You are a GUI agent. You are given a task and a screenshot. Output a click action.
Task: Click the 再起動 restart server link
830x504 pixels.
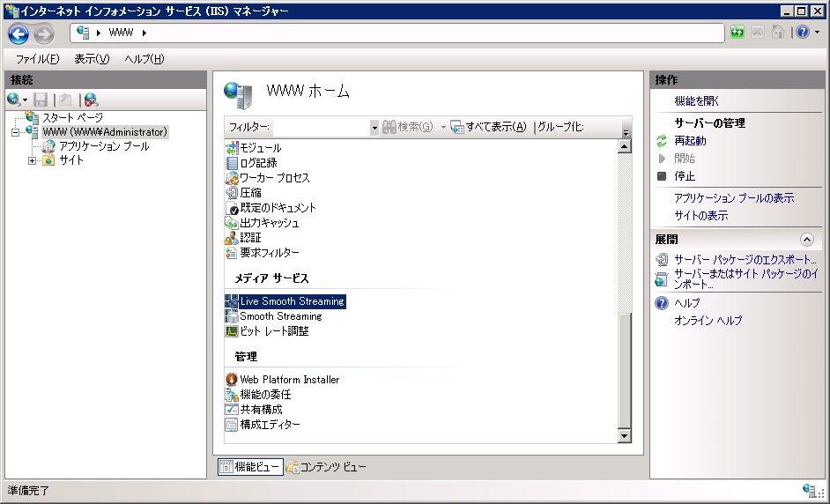click(x=690, y=141)
